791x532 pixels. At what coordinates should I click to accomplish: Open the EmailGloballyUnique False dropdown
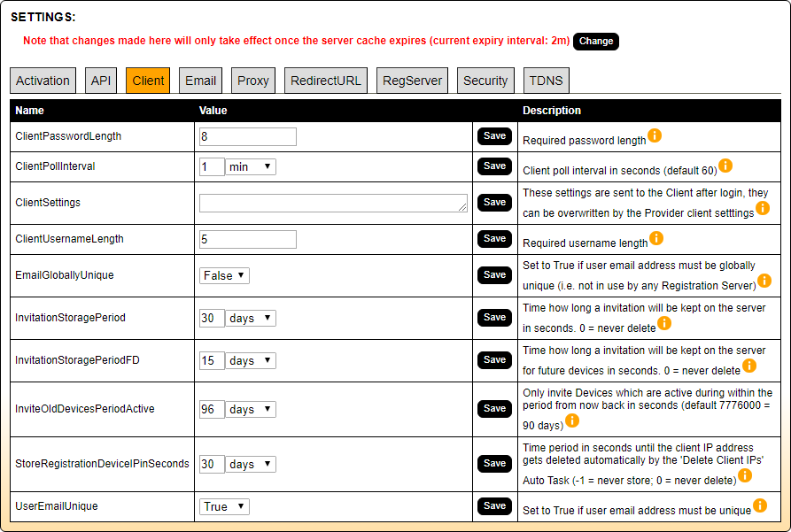[224, 275]
